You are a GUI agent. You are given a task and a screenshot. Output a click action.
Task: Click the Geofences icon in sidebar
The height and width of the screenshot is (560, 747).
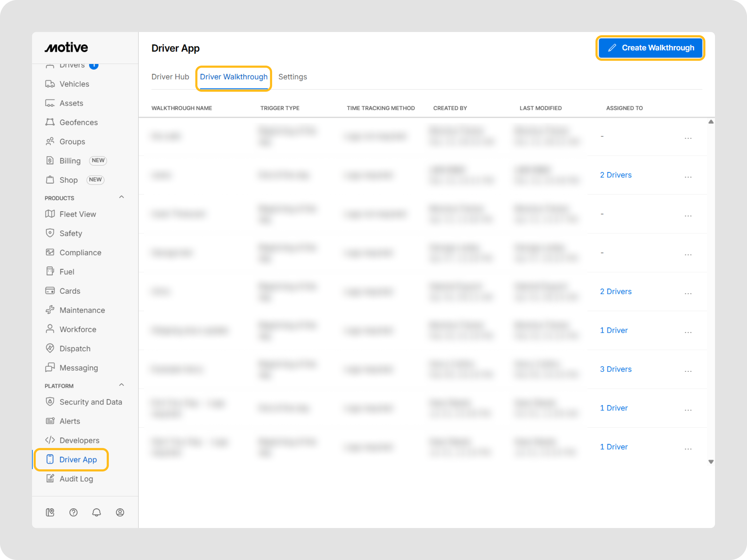coord(50,122)
